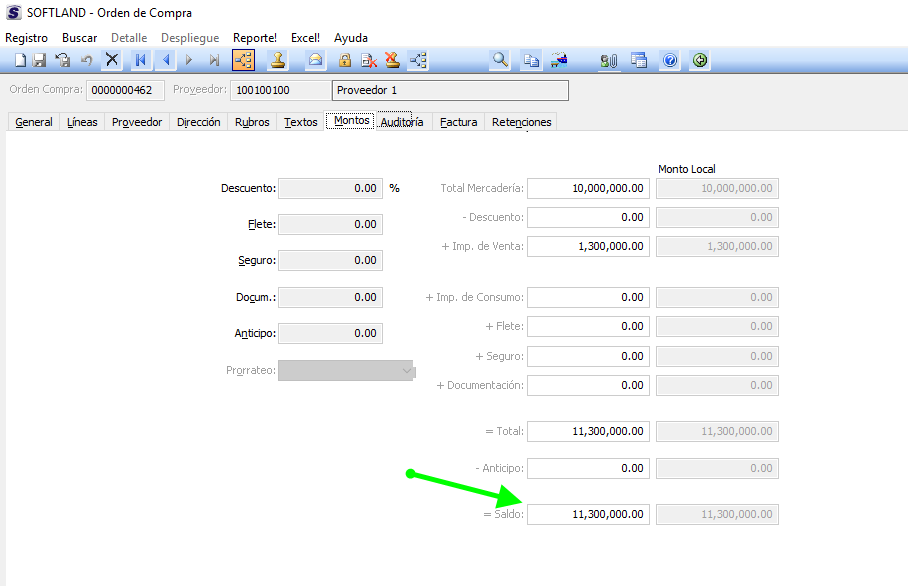Click the magnifying glass search icon
The width and height of the screenshot is (908, 586).
500,60
